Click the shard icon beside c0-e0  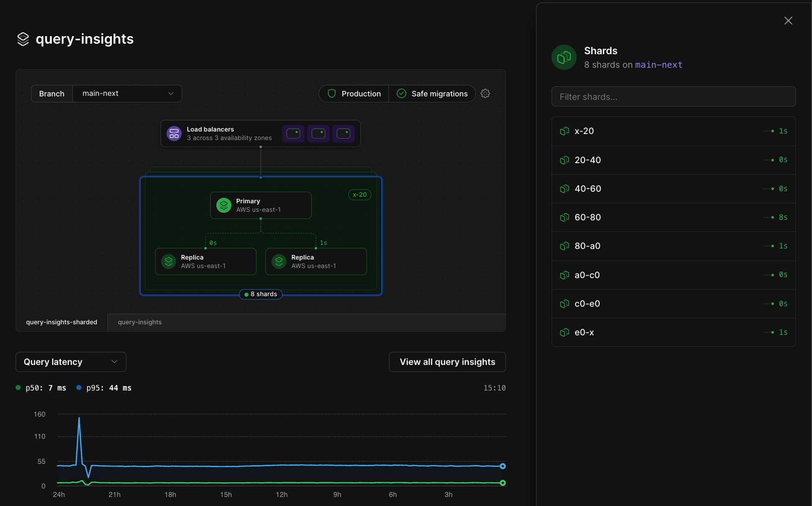pos(565,304)
